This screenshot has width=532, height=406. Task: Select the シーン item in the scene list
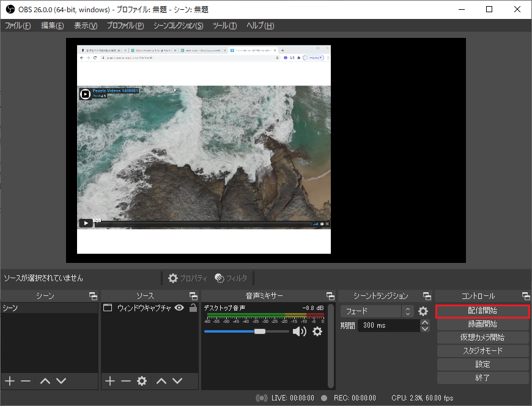(48, 308)
